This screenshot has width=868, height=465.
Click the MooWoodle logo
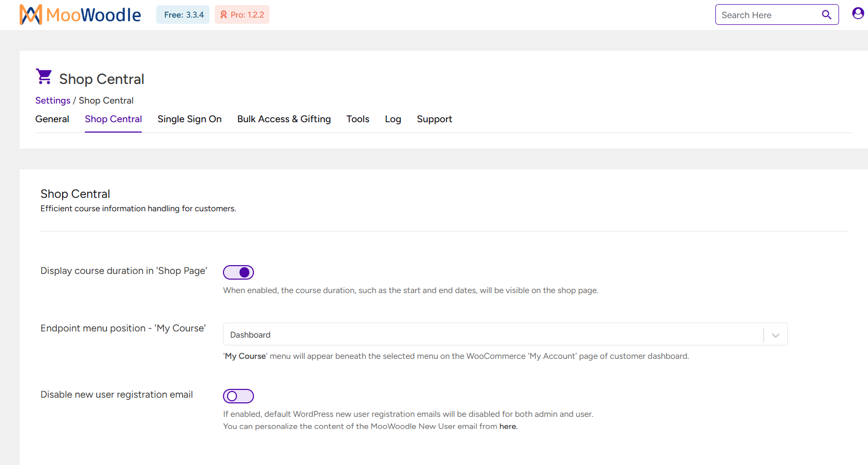click(80, 14)
